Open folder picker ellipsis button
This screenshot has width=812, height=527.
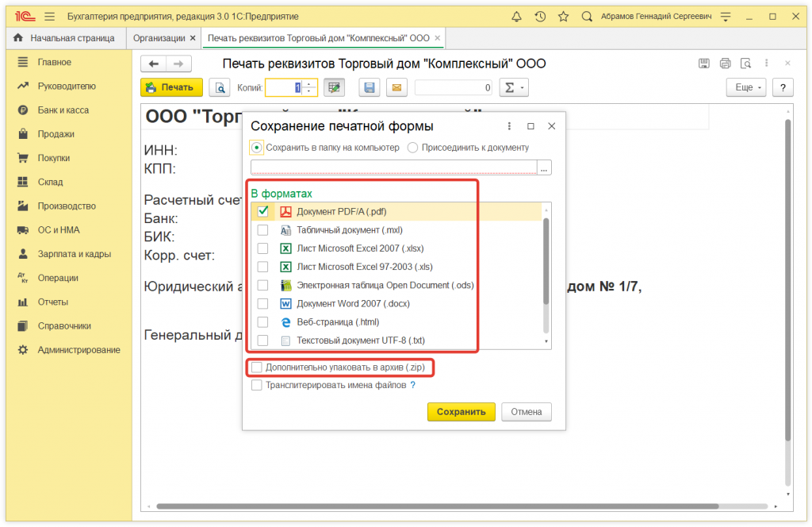(x=544, y=167)
